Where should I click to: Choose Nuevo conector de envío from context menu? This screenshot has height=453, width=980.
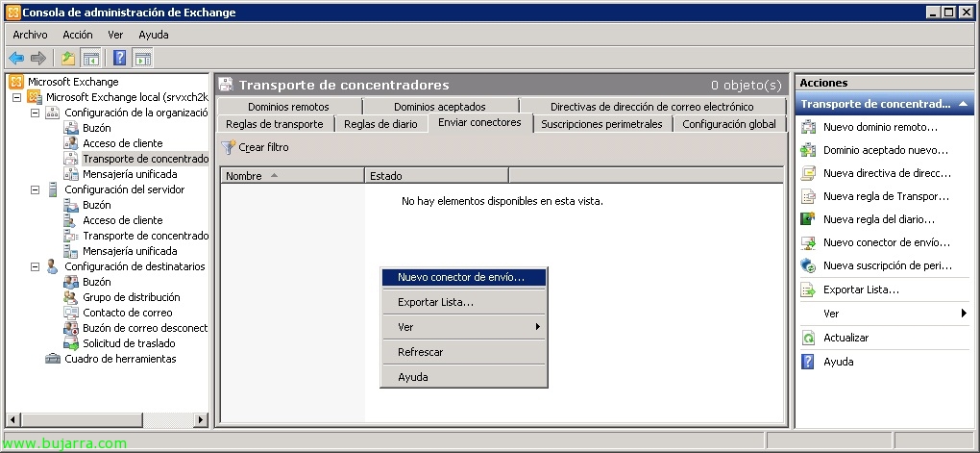click(464, 277)
